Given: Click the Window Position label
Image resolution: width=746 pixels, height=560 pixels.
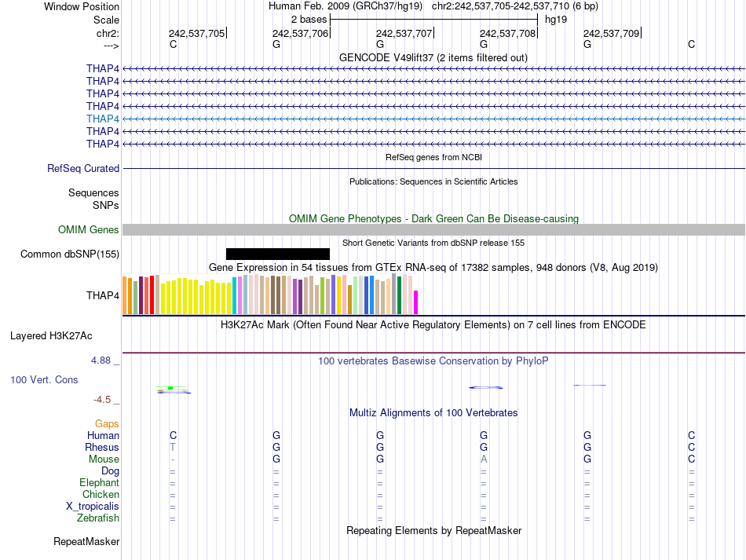Looking at the screenshot, I should [82, 6].
